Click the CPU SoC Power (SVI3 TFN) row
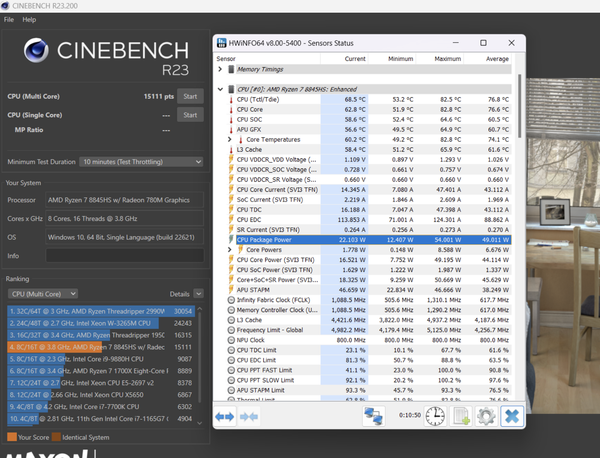 click(370, 270)
